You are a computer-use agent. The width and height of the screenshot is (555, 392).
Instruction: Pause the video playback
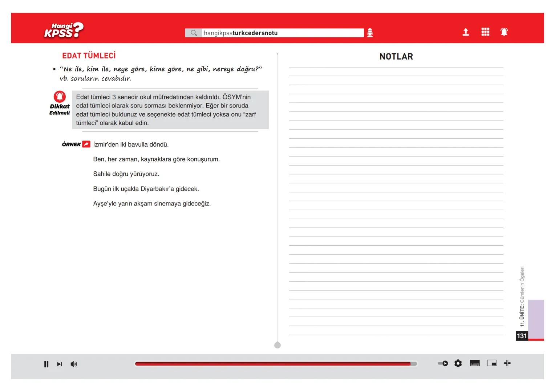click(46, 364)
